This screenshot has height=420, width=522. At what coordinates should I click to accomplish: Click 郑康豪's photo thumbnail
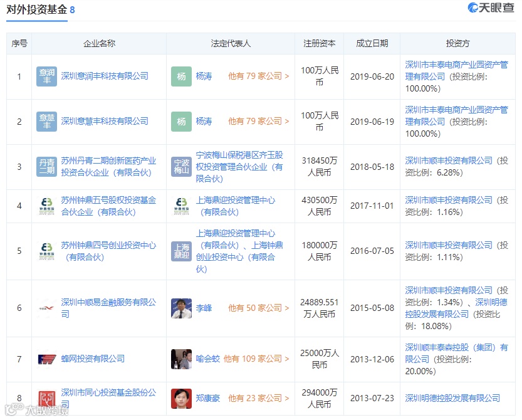pos(181,398)
